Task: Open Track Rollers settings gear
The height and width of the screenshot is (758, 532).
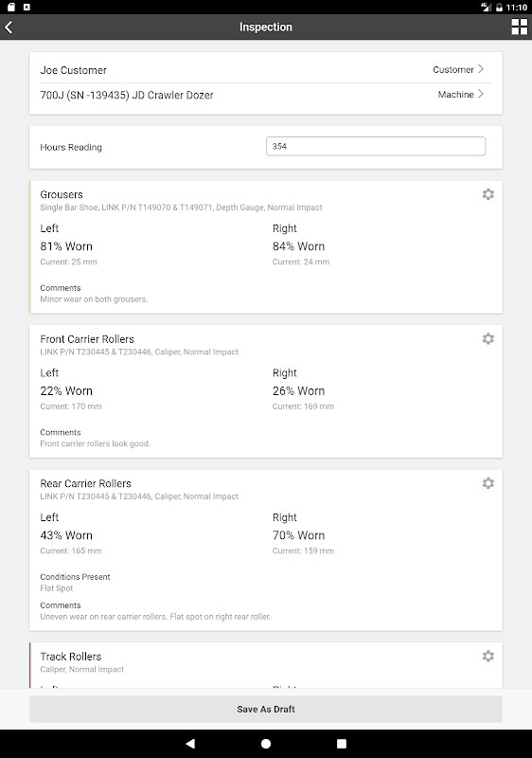Action: [488, 657]
